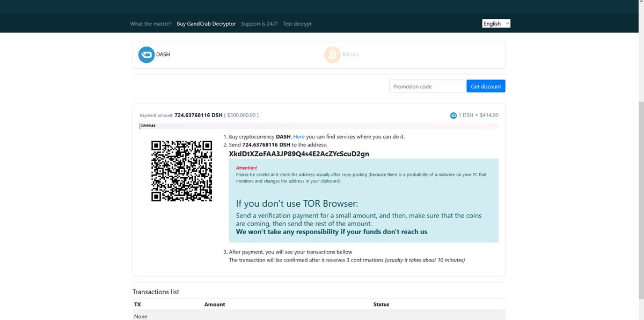Click the 02:59:41 countdown progress bar
This screenshot has height=320, width=644.
pyautogui.click(x=319, y=126)
